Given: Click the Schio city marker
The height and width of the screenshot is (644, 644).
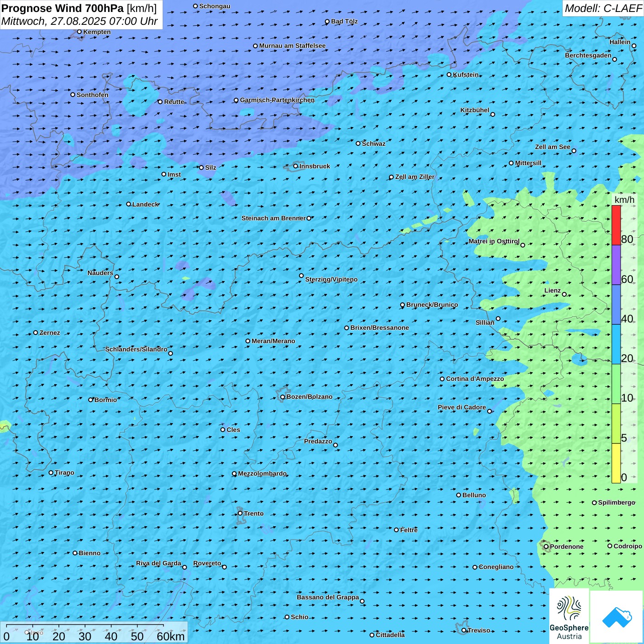Looking at the screenshot, I should point(287,617).
